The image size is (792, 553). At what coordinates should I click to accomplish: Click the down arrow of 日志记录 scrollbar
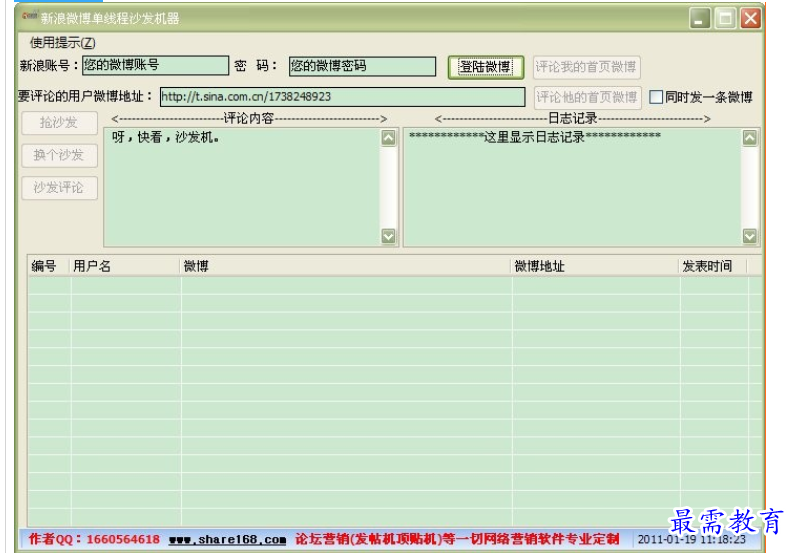[x=750, y=236]
